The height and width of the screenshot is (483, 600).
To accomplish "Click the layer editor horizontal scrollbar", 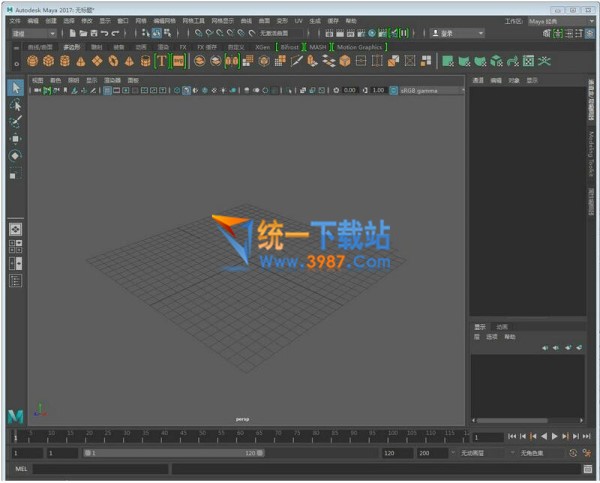I will point(512,420).
